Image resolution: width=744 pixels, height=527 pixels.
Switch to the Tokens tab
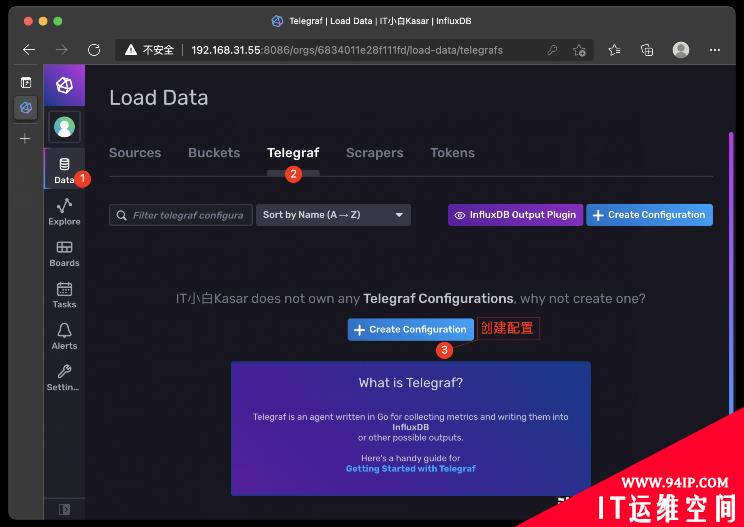453,153
